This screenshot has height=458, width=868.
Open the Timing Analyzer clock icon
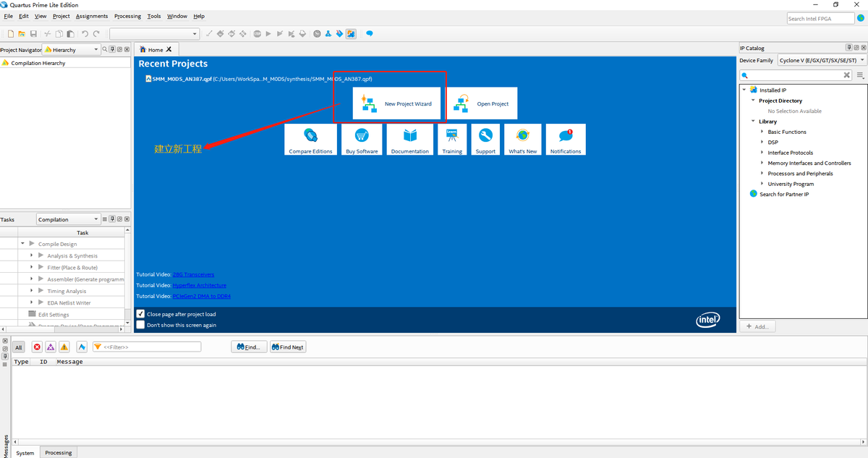point(317,34)
